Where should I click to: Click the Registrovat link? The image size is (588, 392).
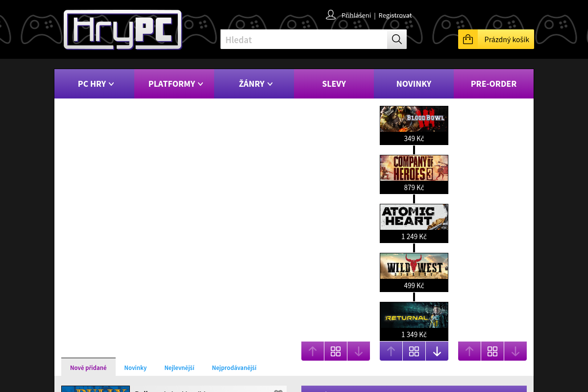[x=395, y=16]
